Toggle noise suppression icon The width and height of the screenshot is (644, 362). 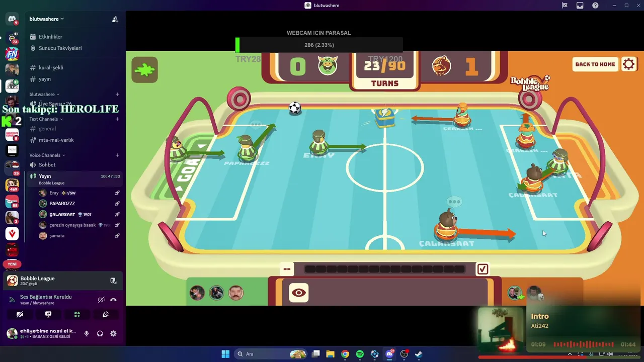(101, 300)
